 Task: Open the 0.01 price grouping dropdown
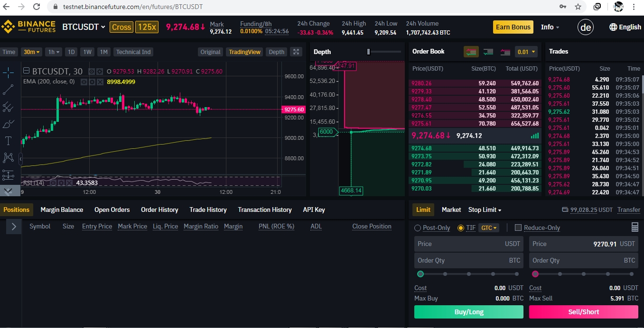coord(526,52)
